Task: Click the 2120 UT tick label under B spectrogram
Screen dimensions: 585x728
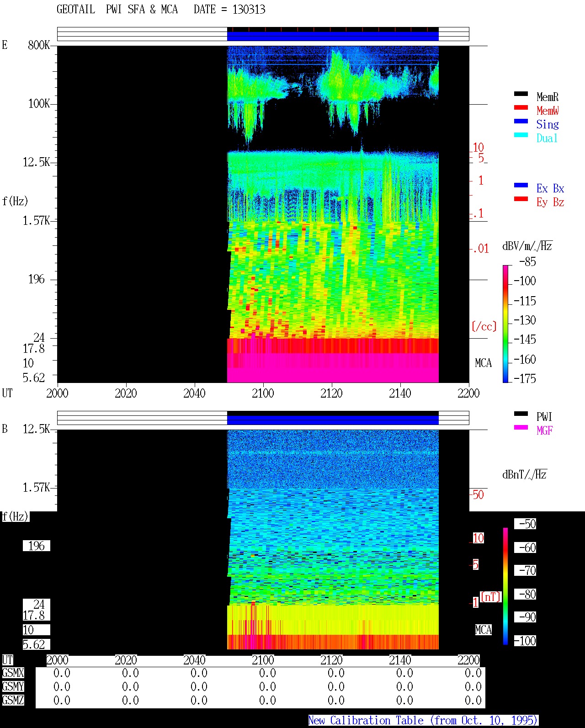Action: [331, 660]
